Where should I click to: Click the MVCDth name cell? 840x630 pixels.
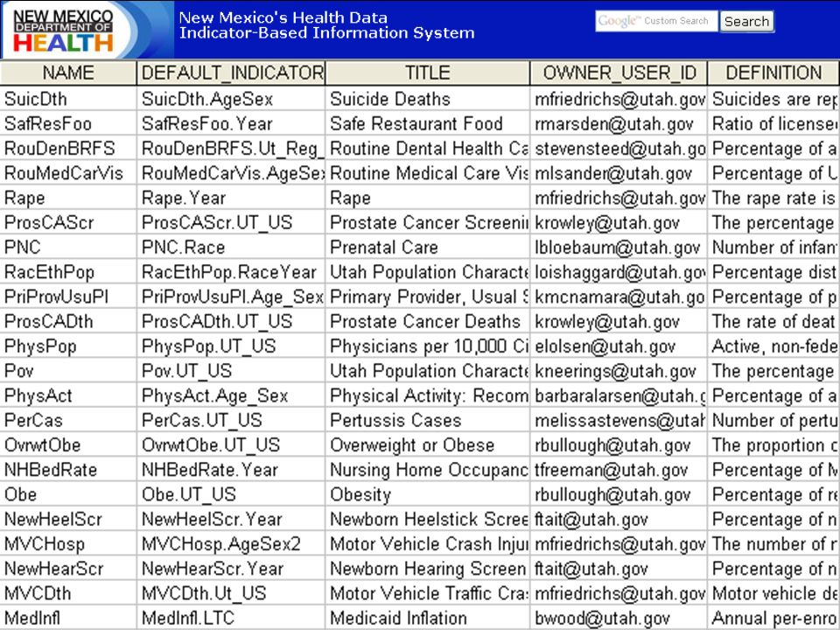(68, 593)
